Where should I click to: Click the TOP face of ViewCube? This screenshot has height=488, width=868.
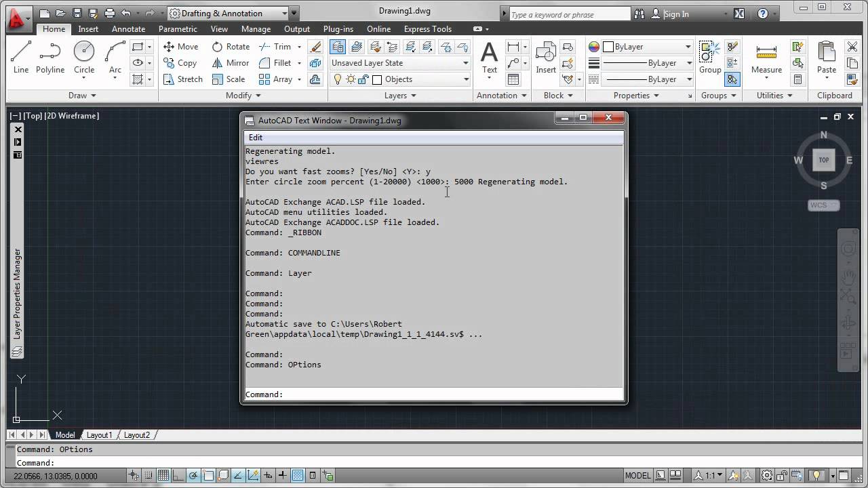[824, 160]
